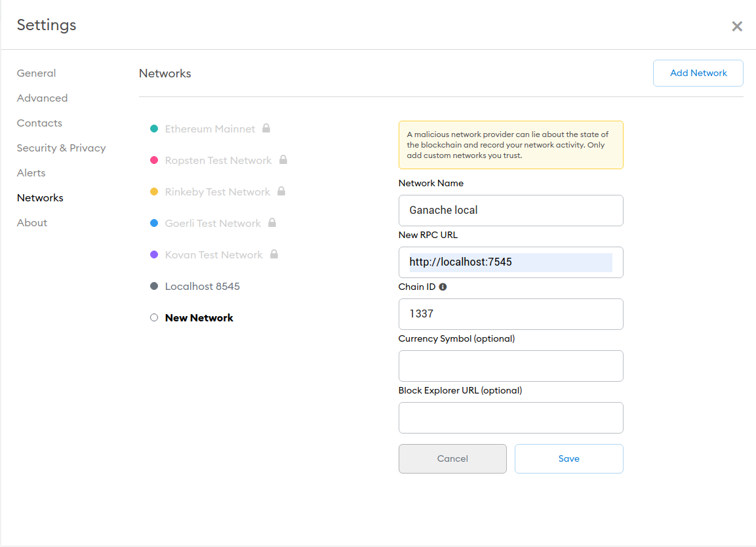Click the lock icon beside Ethereum Mainnet

pos(266,129)
